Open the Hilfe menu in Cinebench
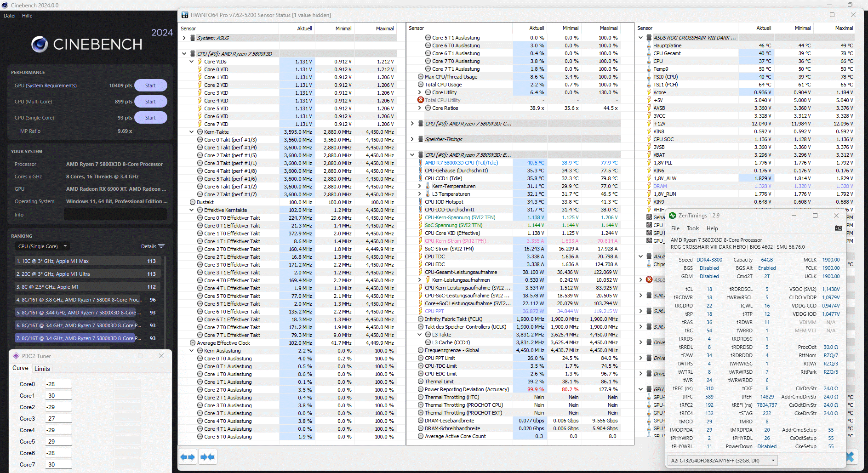This screenshot has height=473, width=868. [x=27, y=16]
